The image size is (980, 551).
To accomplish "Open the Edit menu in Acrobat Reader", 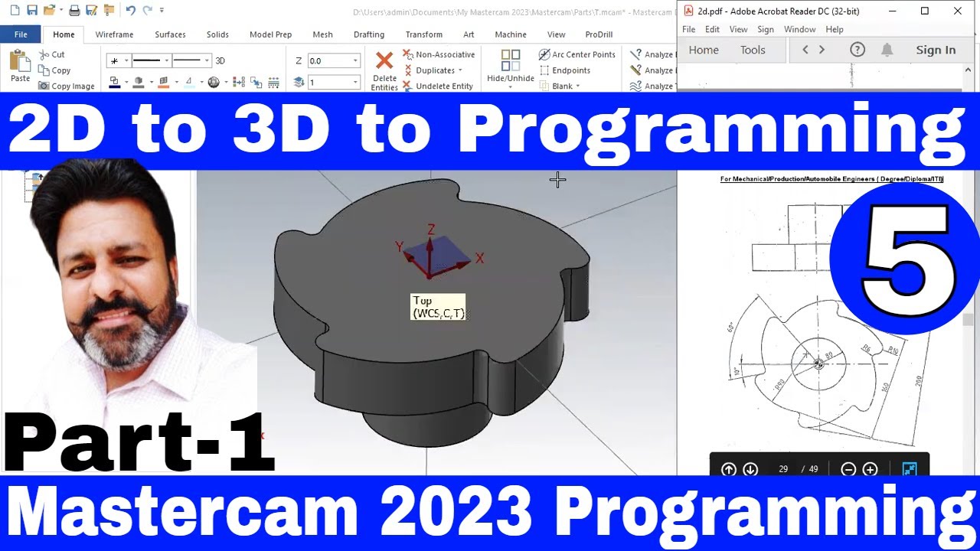I will [712, 29].
